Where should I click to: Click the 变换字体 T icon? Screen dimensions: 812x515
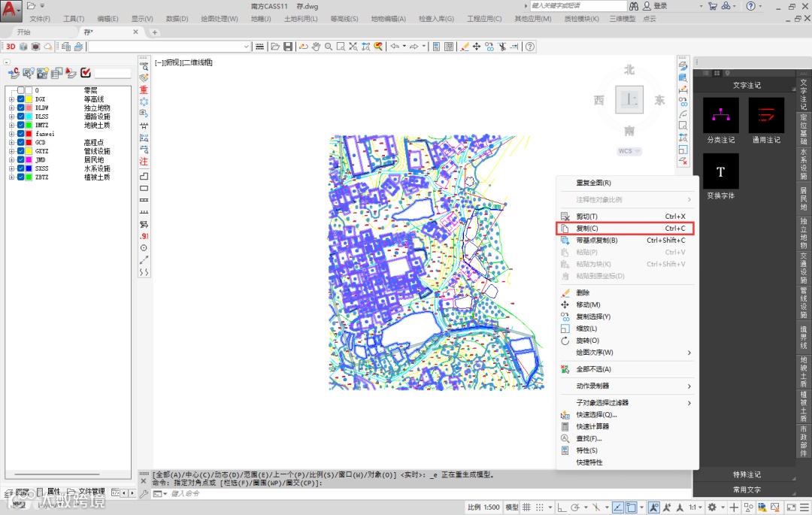point(720,172)
